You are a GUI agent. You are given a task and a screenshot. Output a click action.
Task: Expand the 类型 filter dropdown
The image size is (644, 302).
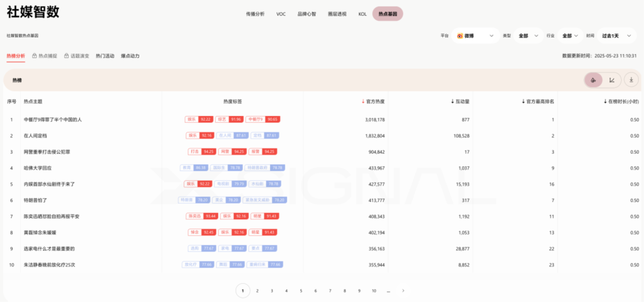click(x=536, y=36)
